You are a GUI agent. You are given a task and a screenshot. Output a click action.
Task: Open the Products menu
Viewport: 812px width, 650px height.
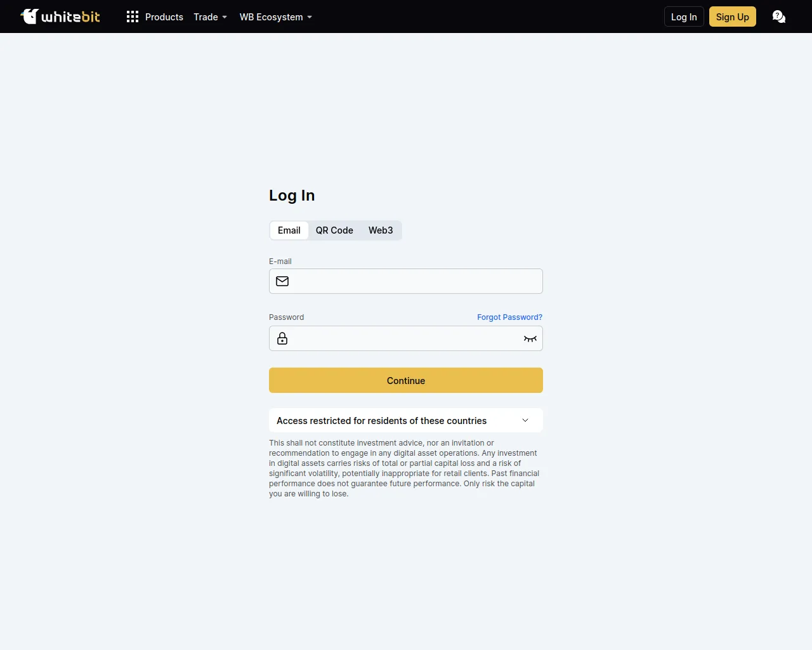point(164,17)
